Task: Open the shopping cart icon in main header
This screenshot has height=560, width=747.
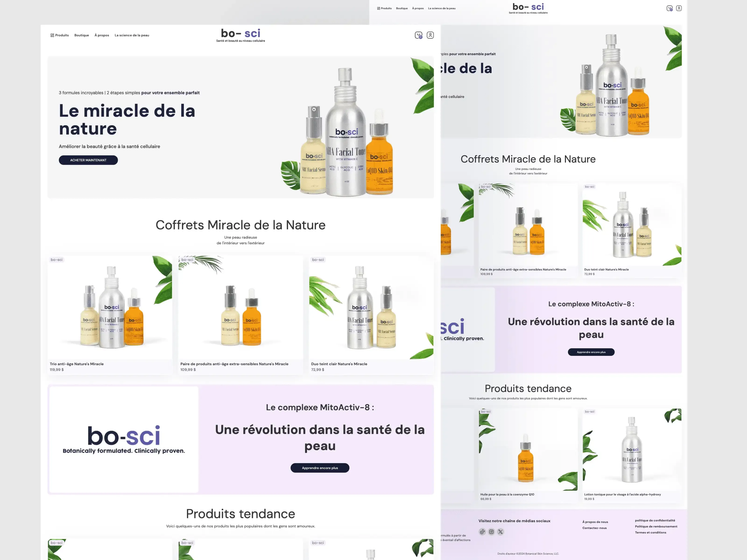Action: [418, 35]
